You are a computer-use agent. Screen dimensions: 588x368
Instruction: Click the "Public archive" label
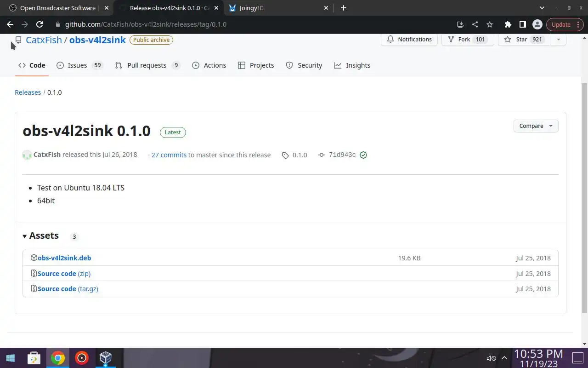(151, 40)
